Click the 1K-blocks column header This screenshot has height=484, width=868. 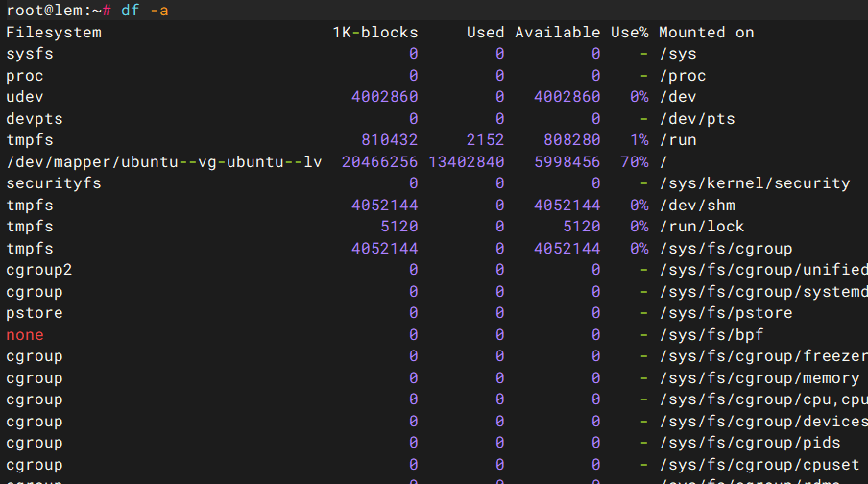(375, 33)
